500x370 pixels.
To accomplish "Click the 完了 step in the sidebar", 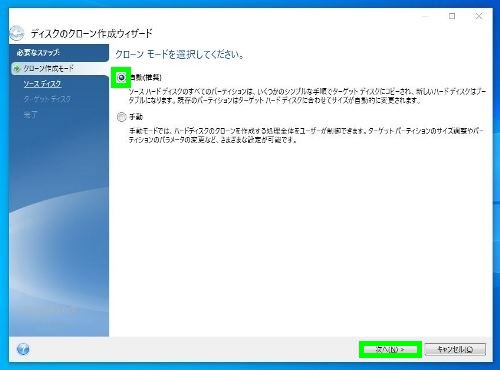I will pos(31,115).
